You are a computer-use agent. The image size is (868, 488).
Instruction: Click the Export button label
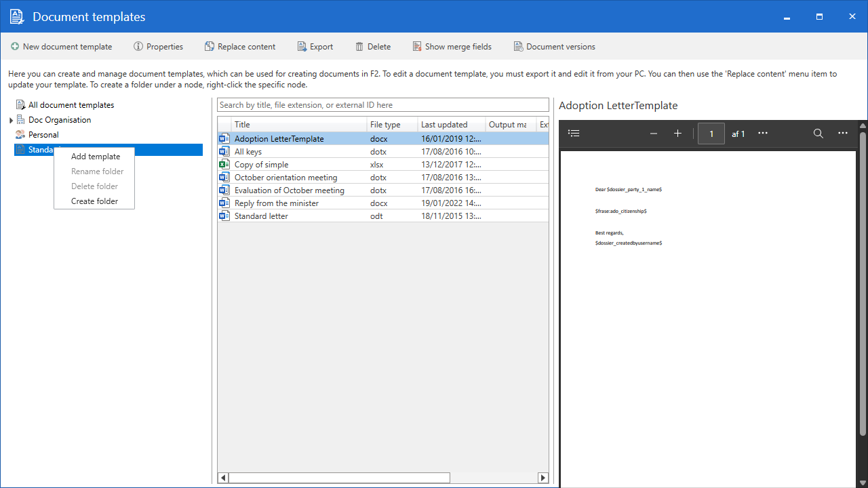click(321, 47)
